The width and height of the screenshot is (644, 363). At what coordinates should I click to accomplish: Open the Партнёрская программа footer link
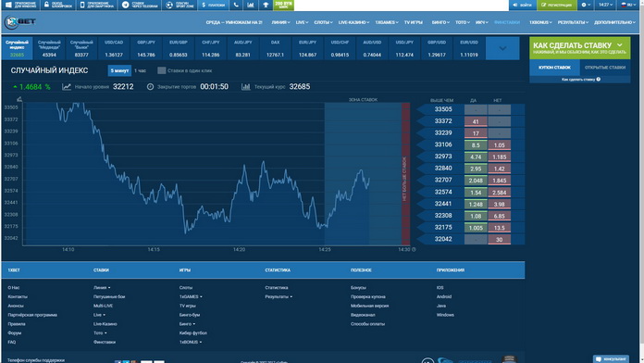click(32, 315)
